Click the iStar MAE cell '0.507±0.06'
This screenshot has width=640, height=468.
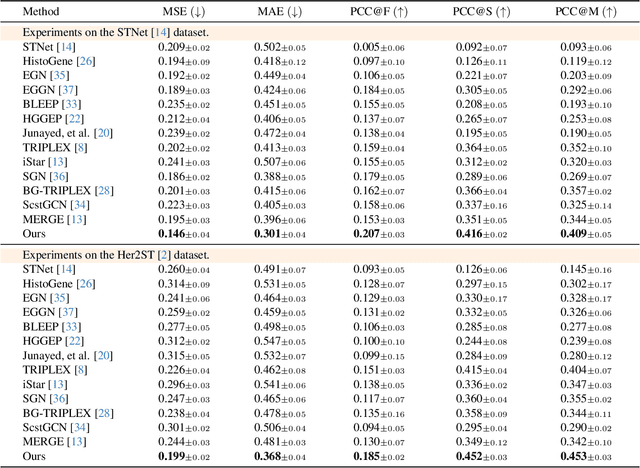[x=280, y=162]
